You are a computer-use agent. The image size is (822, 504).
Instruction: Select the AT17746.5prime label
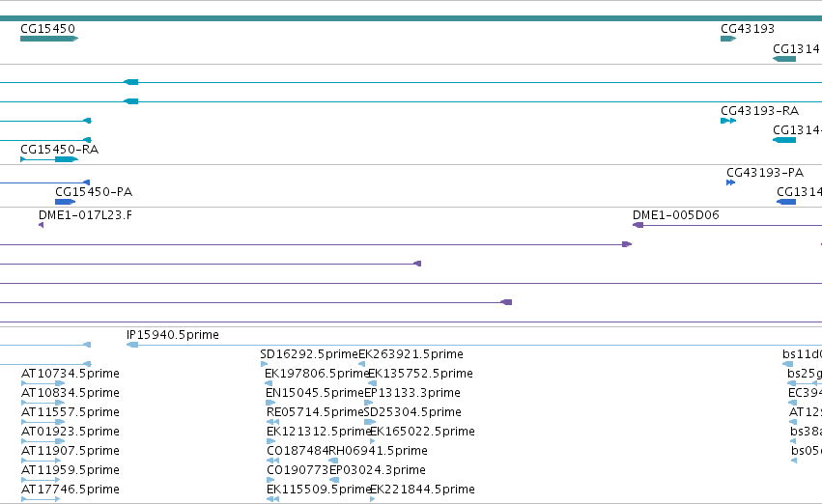[x=71, y=490]
